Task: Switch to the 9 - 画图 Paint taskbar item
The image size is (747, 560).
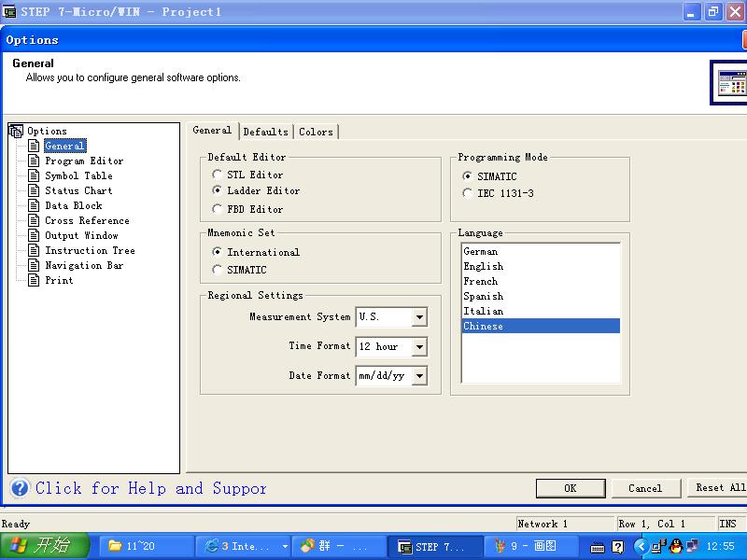Action: 531,546
